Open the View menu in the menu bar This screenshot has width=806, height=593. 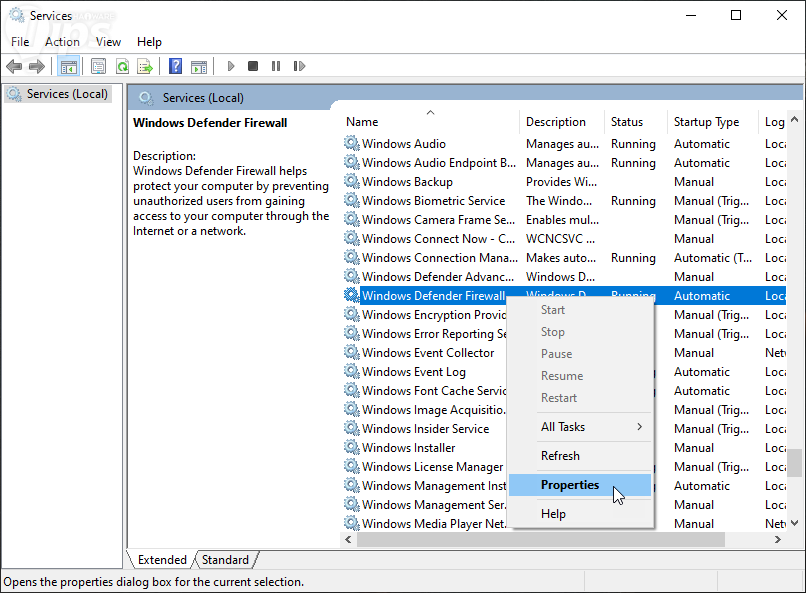(108, 42)
